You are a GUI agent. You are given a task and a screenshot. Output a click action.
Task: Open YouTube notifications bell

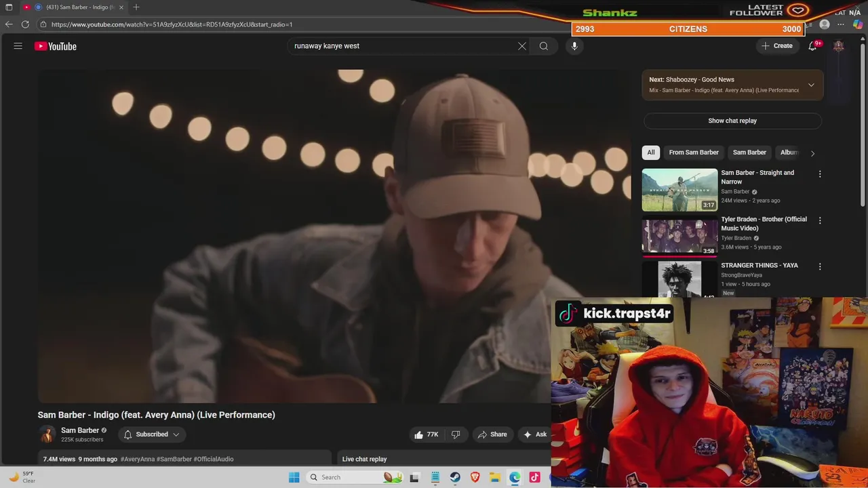point(812,46)
